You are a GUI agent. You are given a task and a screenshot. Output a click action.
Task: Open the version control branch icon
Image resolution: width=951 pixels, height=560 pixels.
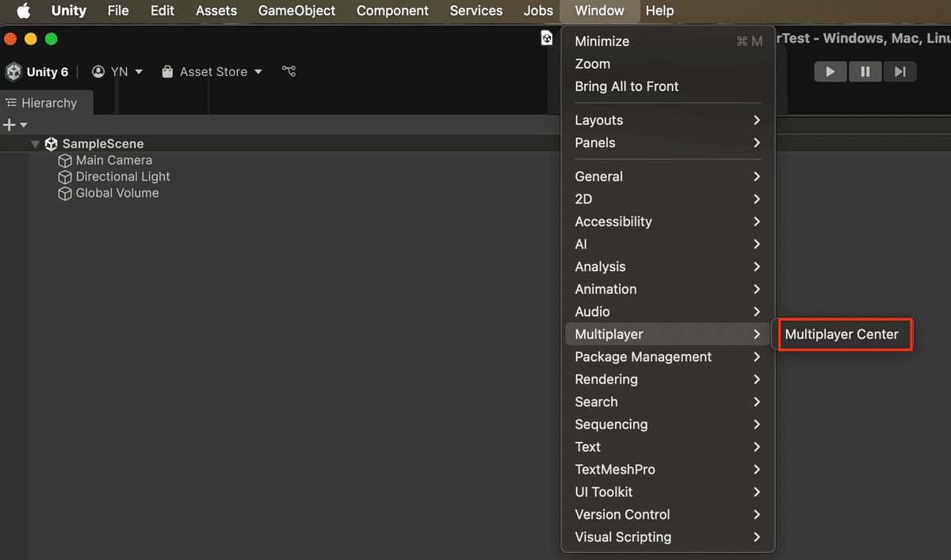pos(288,71)
